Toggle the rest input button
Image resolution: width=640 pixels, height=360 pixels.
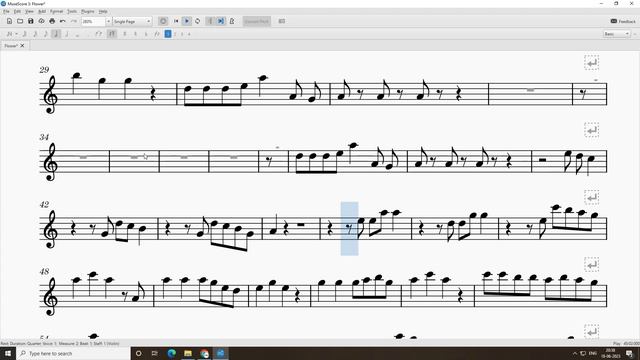[112, 34]
